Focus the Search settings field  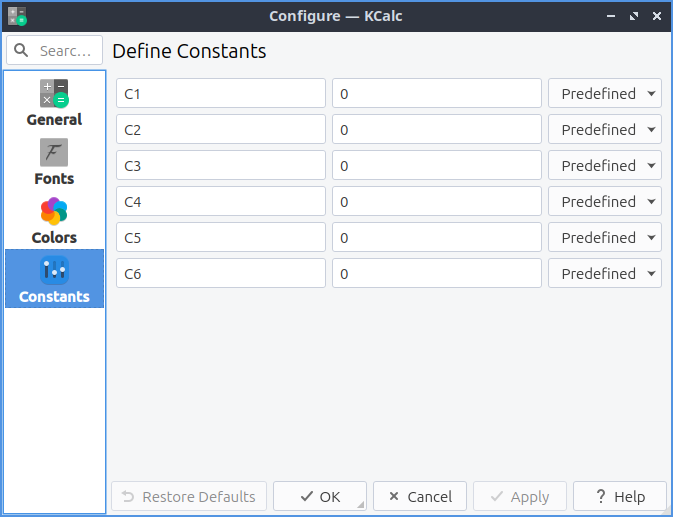tap(68, 50)
